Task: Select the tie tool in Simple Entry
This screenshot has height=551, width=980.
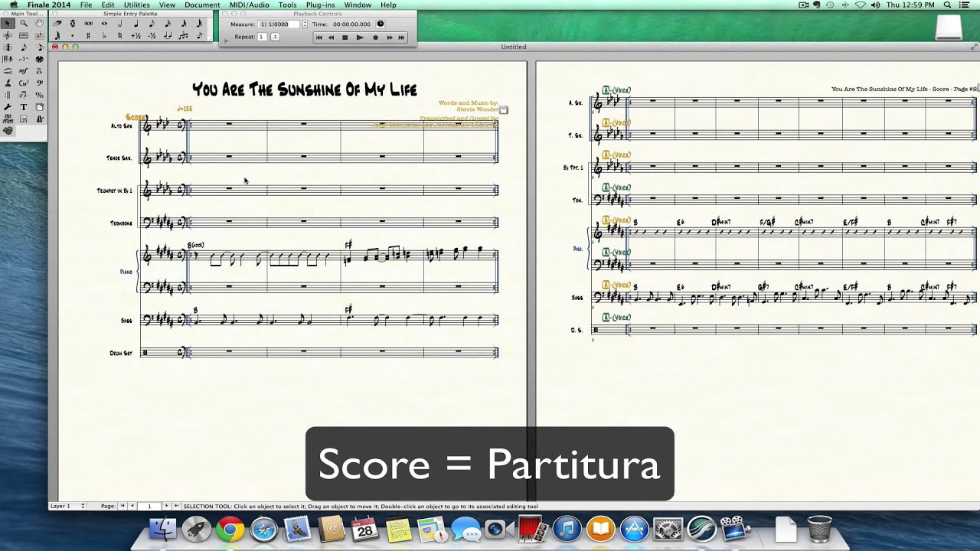Action: click(168, 36)
